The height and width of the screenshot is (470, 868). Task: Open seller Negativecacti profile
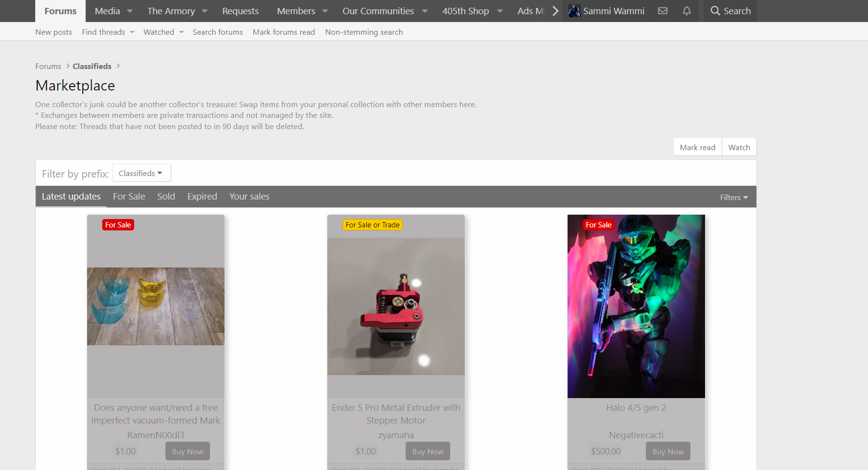[x=636, y=435]
